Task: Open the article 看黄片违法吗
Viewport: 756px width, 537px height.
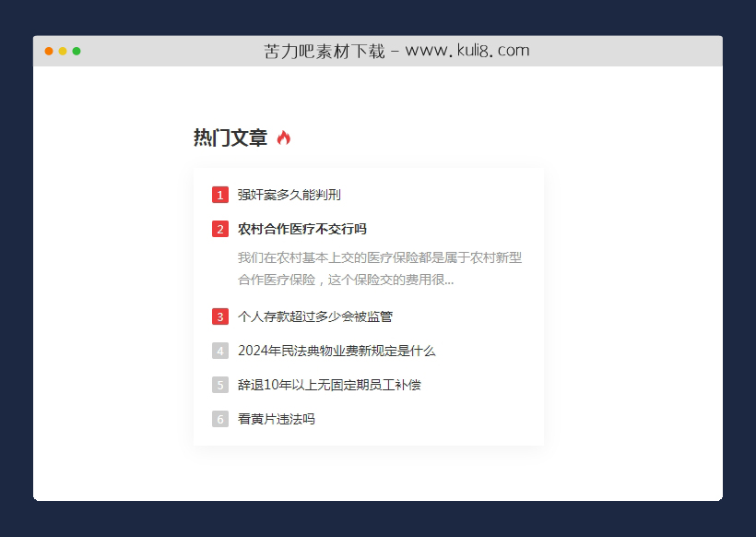Action: (275, 419)
